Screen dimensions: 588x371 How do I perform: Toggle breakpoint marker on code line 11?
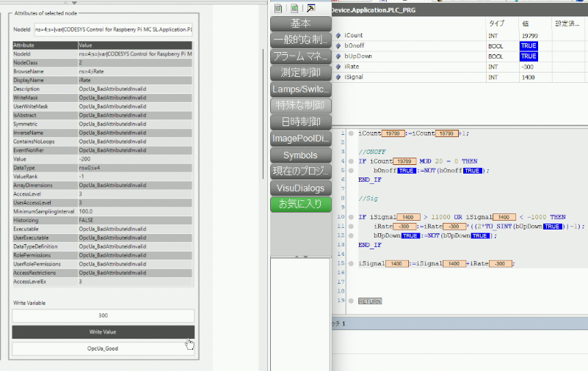(351, 227)
